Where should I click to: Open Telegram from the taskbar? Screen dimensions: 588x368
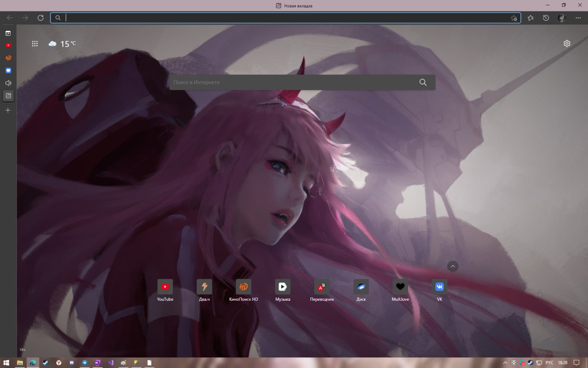coord(85,362)
